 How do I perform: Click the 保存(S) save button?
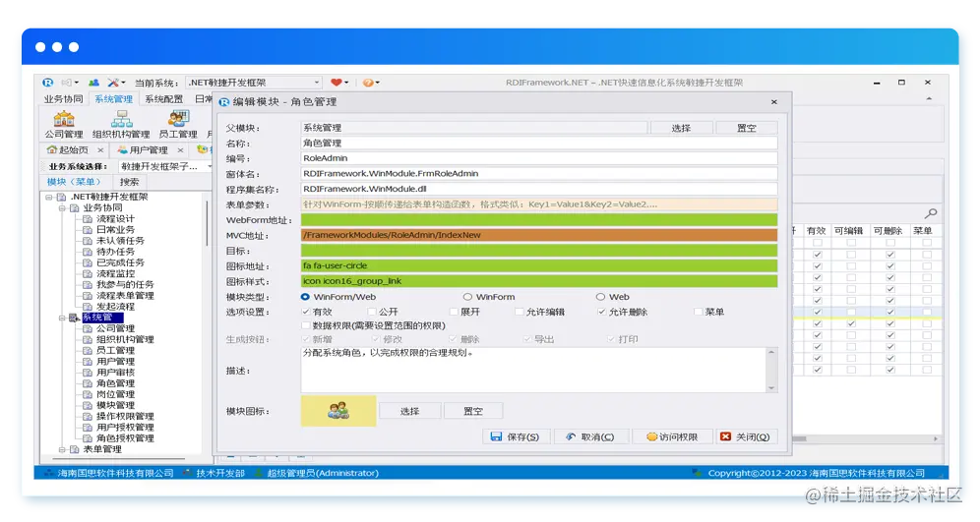pyautogui.click(x=515, y=436)
